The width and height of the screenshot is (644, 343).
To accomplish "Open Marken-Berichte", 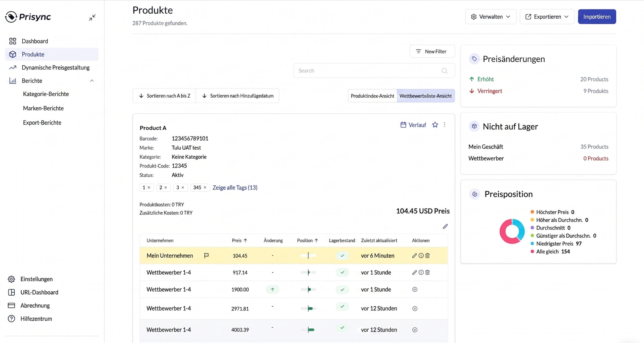I will 43,108.
